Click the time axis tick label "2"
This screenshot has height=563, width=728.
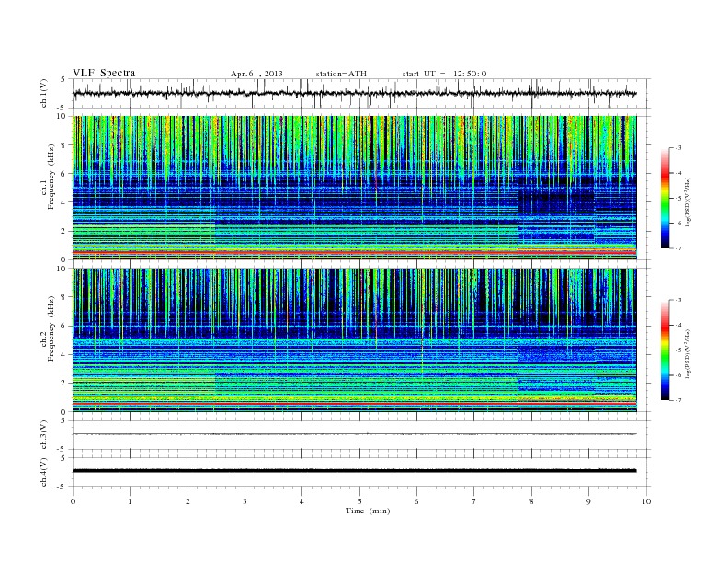point(188,501)
